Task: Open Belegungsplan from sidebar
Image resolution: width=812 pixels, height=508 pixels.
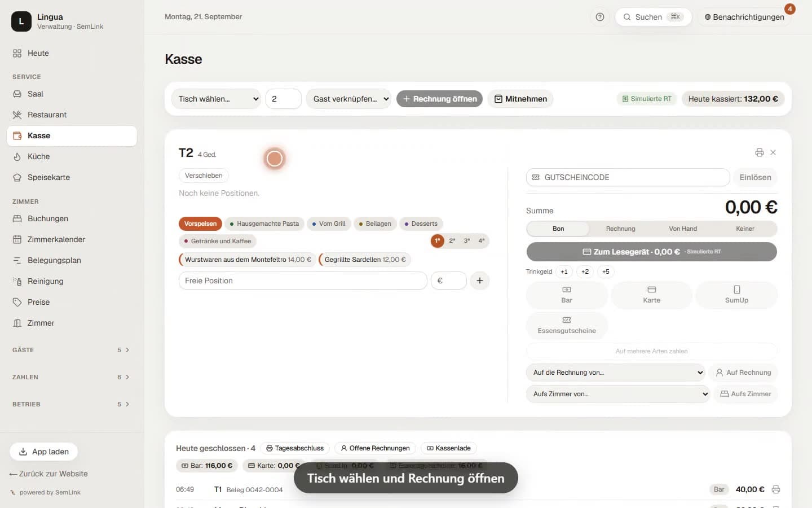Action: [72, 260]
